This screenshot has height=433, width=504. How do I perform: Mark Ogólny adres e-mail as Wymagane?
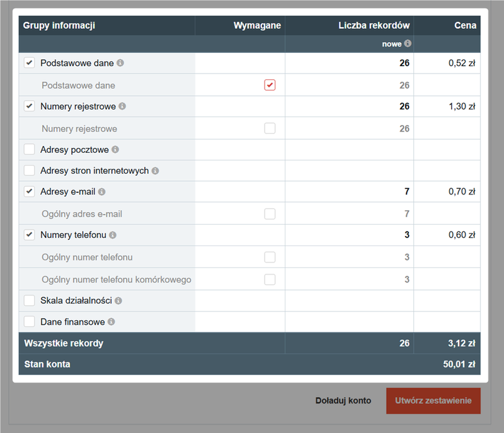(270, 213)
